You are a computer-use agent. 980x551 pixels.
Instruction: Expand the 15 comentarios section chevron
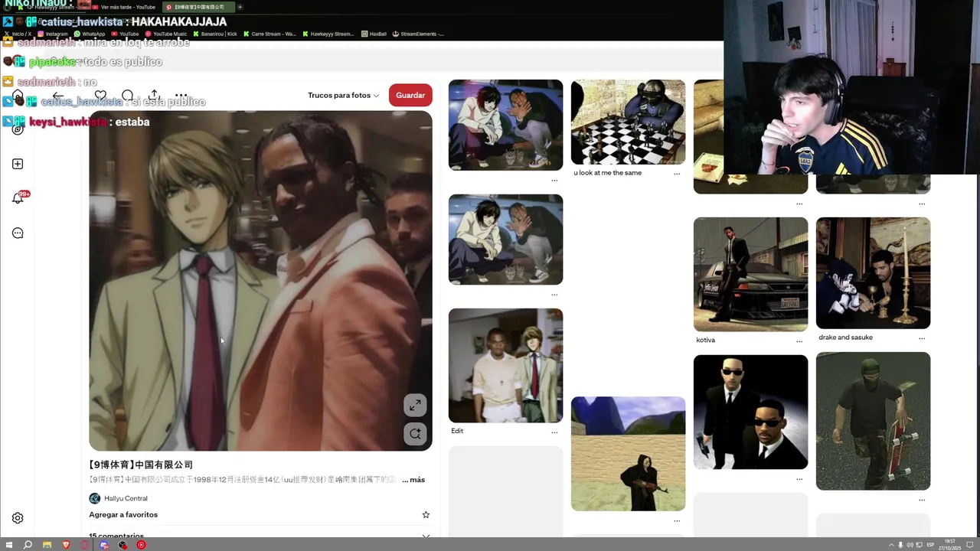426,536
